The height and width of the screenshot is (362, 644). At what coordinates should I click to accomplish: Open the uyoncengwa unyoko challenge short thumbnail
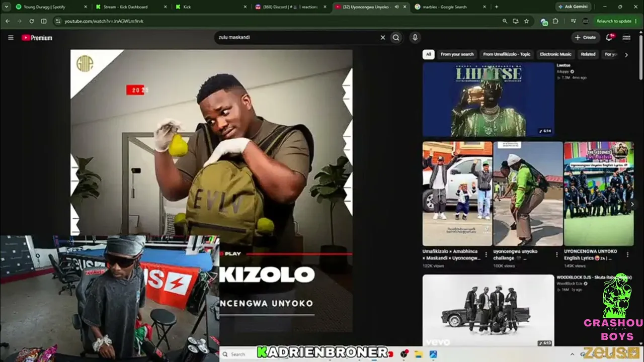tap(528, 194)
